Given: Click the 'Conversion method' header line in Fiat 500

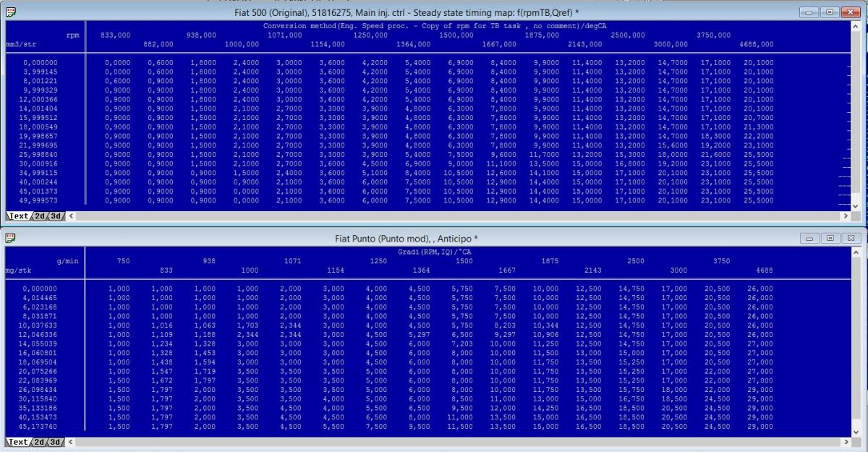Looking at the screenshot, I should point(435,26).
